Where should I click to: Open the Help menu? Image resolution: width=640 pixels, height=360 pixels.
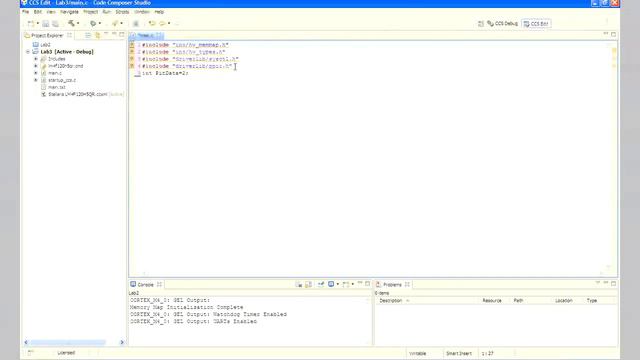[159, 12]
